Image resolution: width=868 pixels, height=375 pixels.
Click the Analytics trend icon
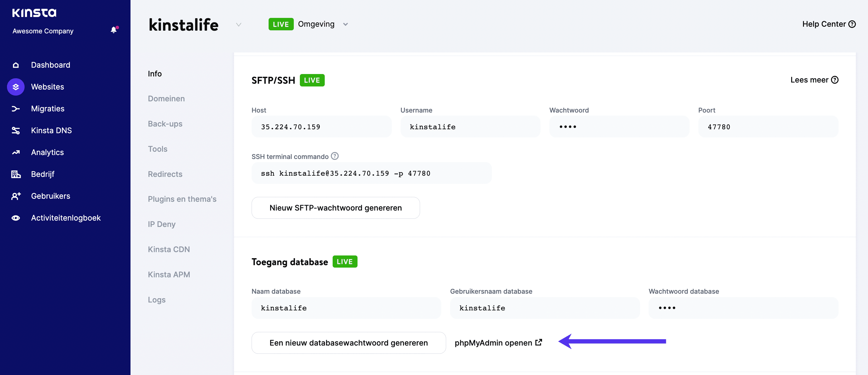click(x=15, y=152)
